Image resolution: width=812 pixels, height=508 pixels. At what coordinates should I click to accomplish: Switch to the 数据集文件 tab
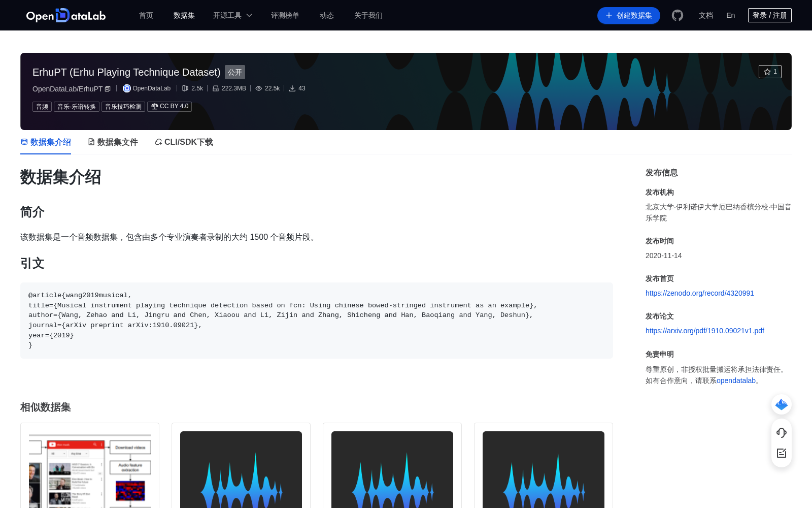pyautogui.click(x=113, y=142)
